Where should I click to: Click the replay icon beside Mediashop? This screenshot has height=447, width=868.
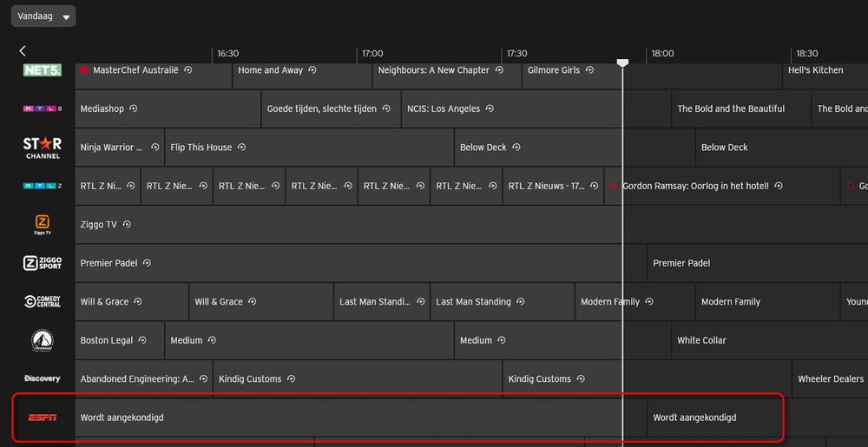click(134, 109)
